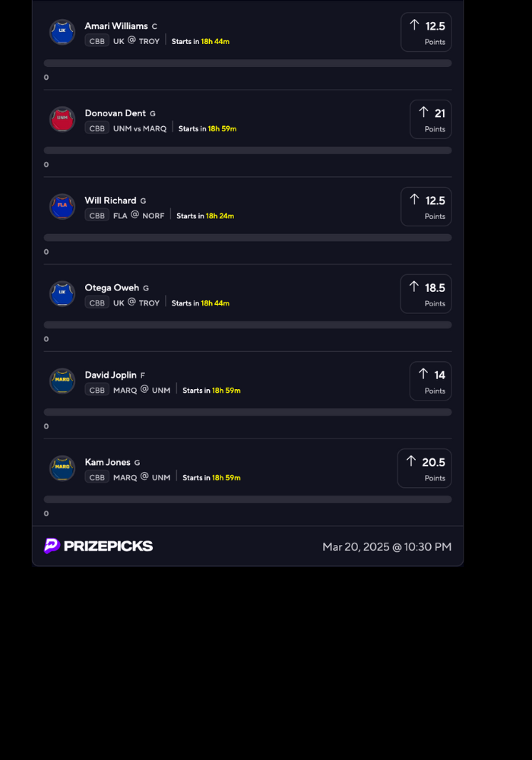
Task: Click the PrizePicks logo
Action: click(99, 546)
